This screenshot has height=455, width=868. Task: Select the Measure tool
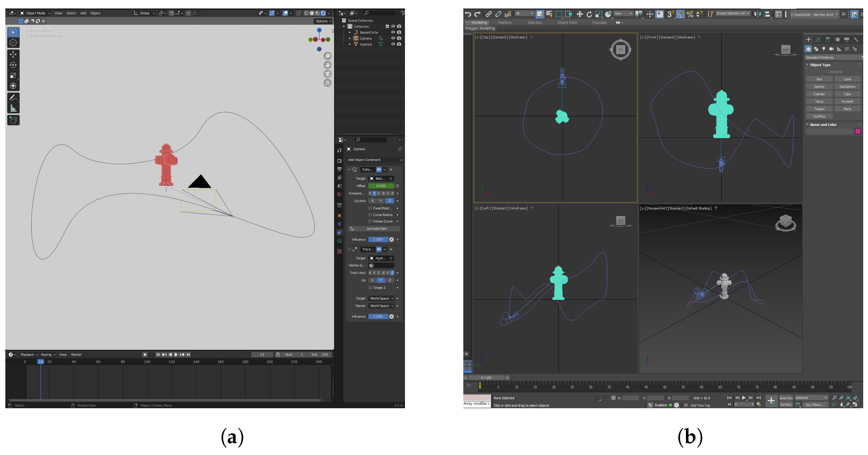13,108
